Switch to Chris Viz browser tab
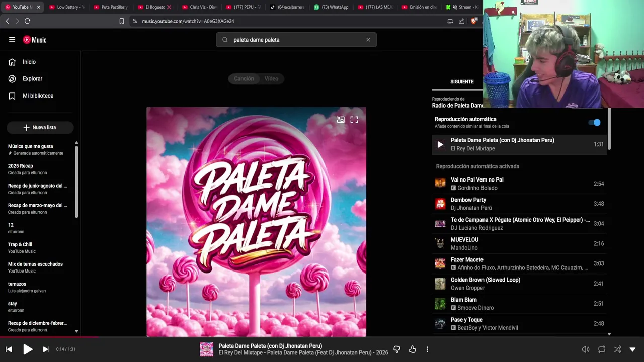 click(199, 7)
